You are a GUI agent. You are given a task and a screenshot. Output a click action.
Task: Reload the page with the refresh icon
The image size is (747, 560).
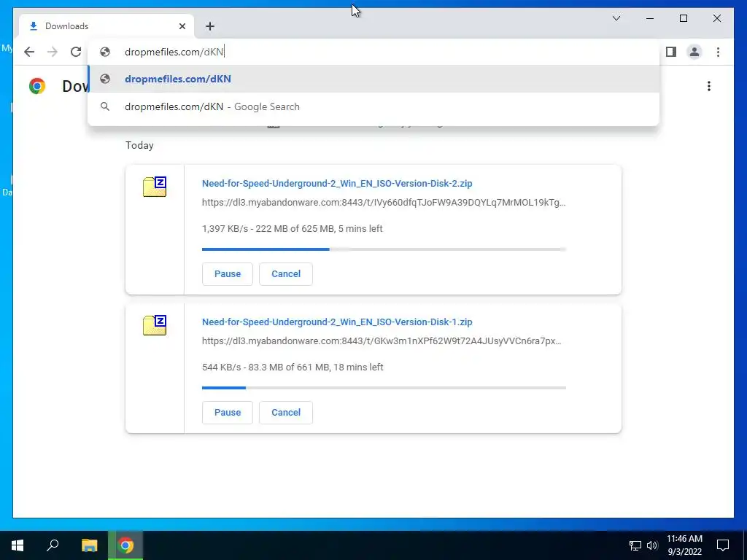pyautogui.click(x=76, y=52)
